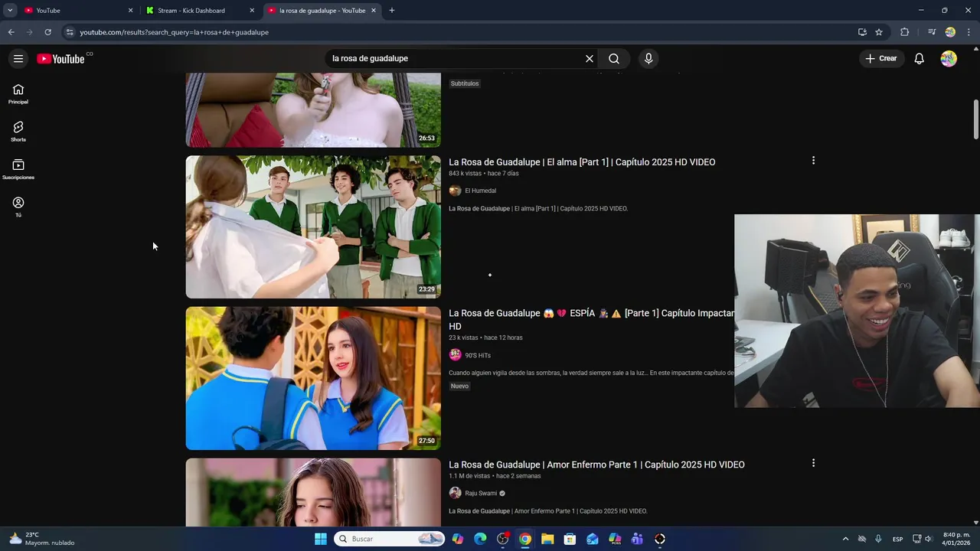Reload the page in Chrome
Viewport: 980px width, 551px height.
click(47, 32)
